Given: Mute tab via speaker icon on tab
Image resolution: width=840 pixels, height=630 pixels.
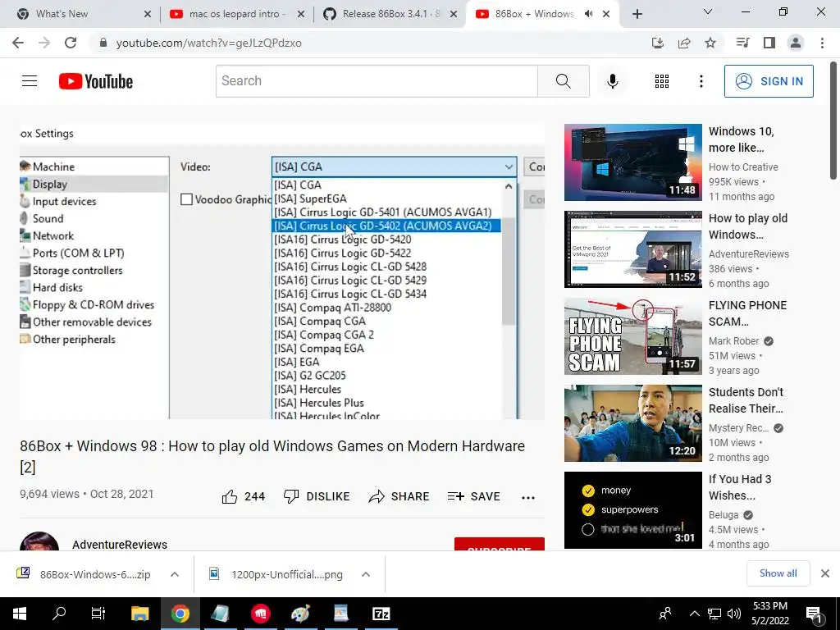Looking at the screenshot, I should 588,14.
